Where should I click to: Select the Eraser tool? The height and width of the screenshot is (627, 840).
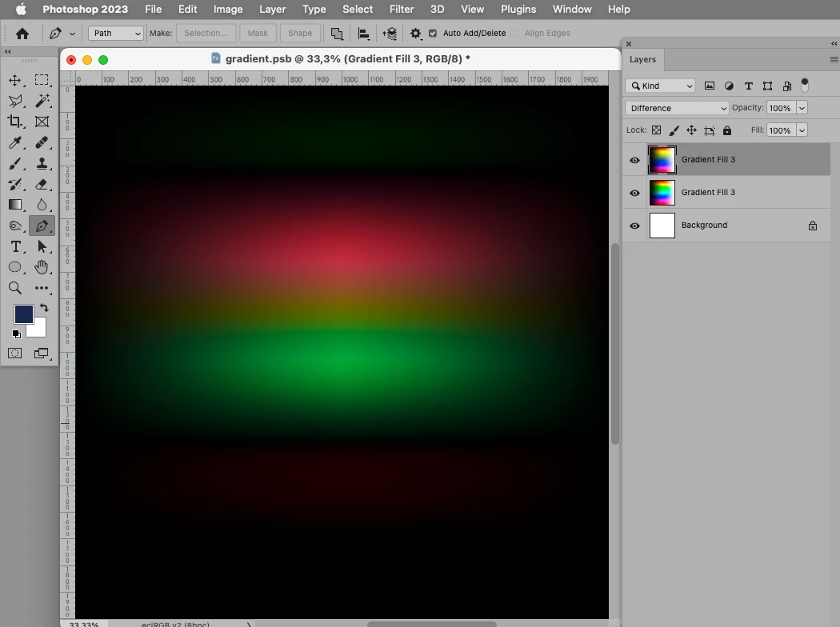click(x=42, y=184)
